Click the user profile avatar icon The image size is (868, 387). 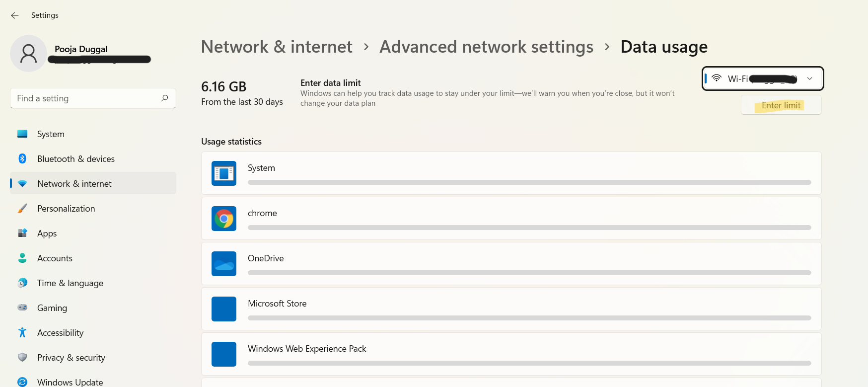(x=29, y=53)
